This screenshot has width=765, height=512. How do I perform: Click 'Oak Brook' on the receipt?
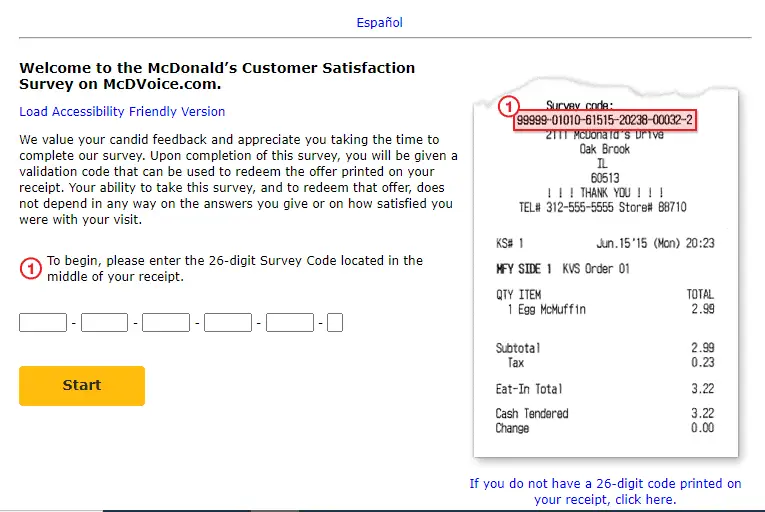tap(604, 149)
